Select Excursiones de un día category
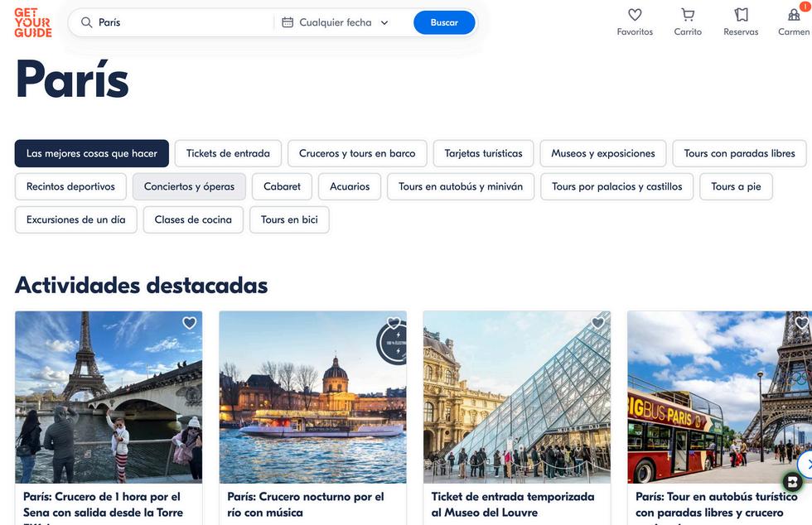This screenshot has width=812, height=525. coord(75,219)
